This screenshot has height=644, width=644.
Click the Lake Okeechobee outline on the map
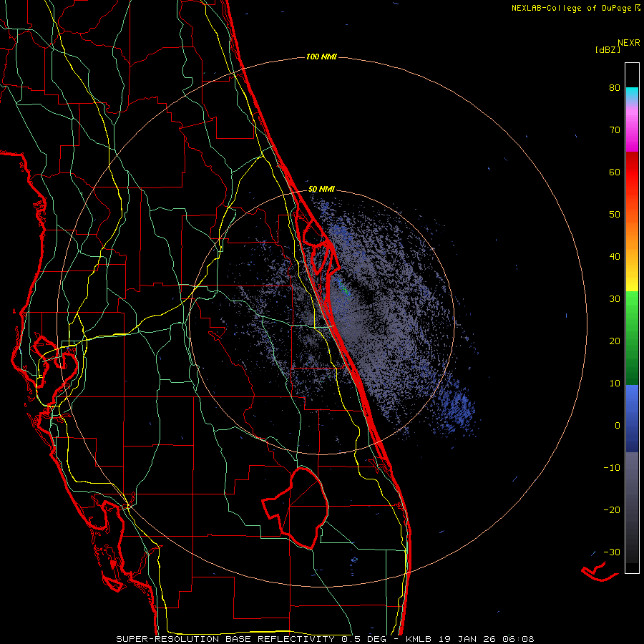[296, 507]
